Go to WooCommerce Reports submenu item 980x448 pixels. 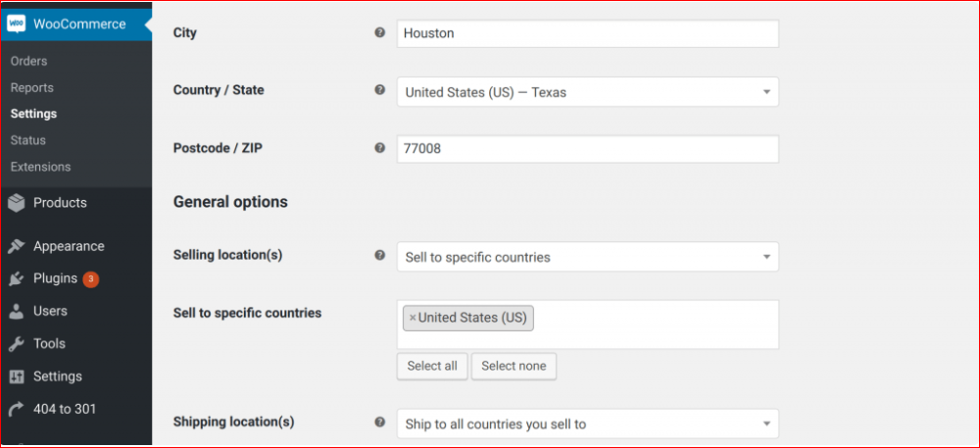click(31, 87)
